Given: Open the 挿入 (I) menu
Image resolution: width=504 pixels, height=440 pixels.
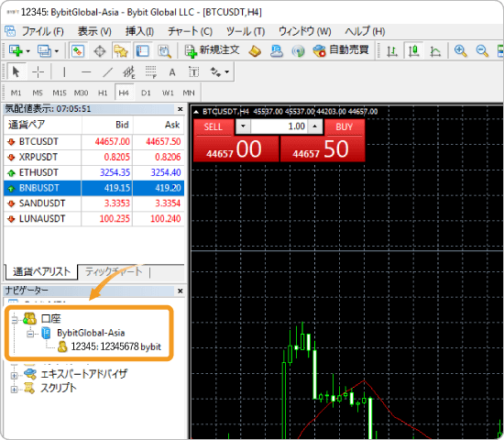Looking at the screenshot, I should pos(139,31).
